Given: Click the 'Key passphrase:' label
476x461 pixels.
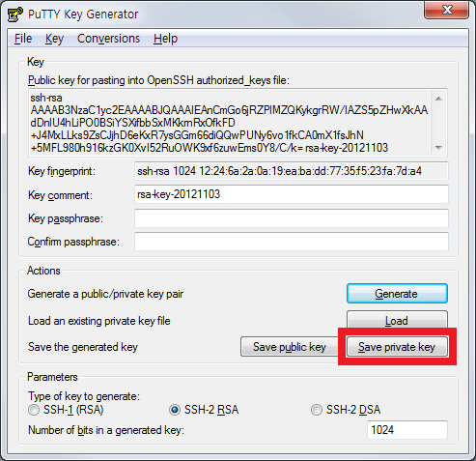Looking at the screenshot, I should [66, 218].
